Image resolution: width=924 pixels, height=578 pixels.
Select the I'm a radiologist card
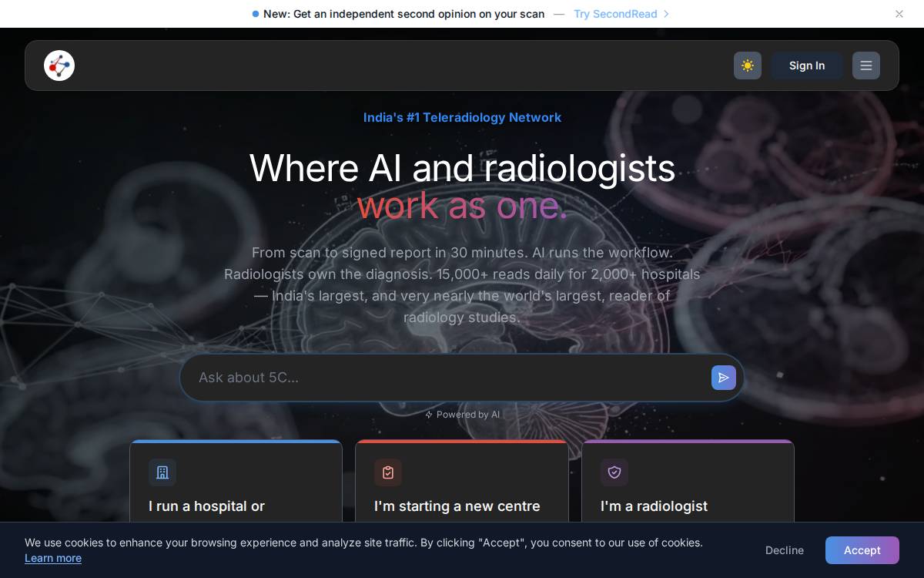pos(688,482)
